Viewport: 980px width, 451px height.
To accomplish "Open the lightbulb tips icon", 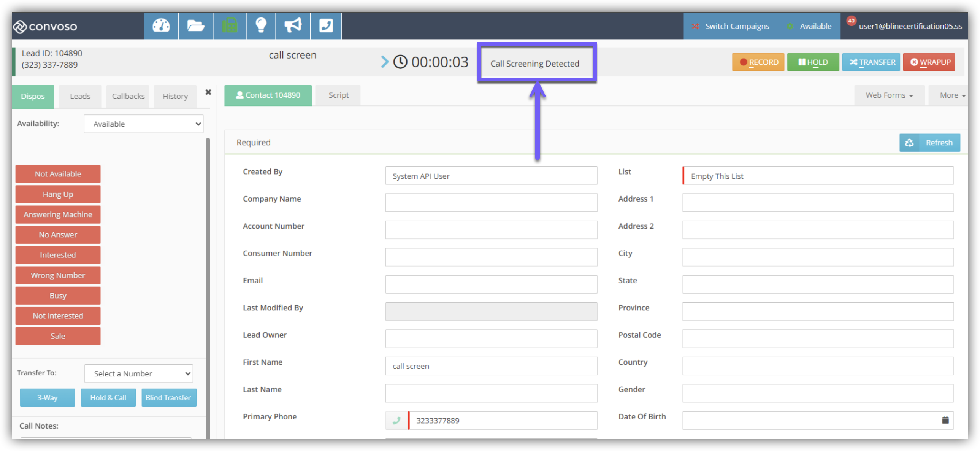I will pos(261,26).
